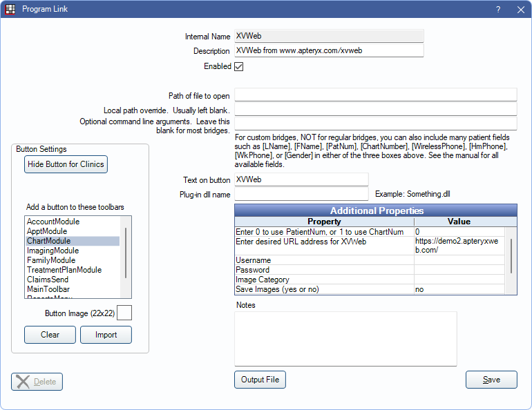Select AccountModule in toolbar list

(73, 222)
